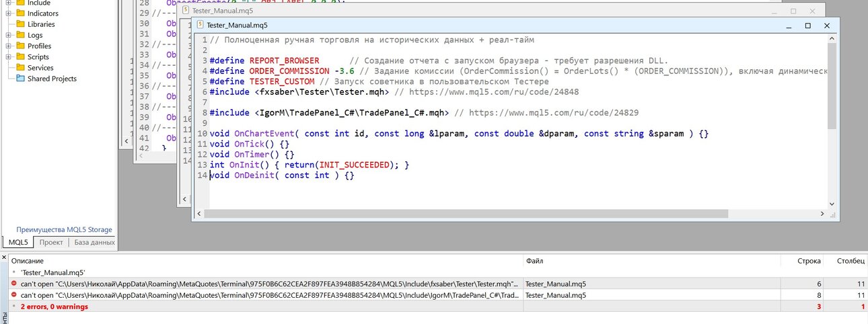Select the can't open IgorM TradePanel_C# error text

pos(270,295)
